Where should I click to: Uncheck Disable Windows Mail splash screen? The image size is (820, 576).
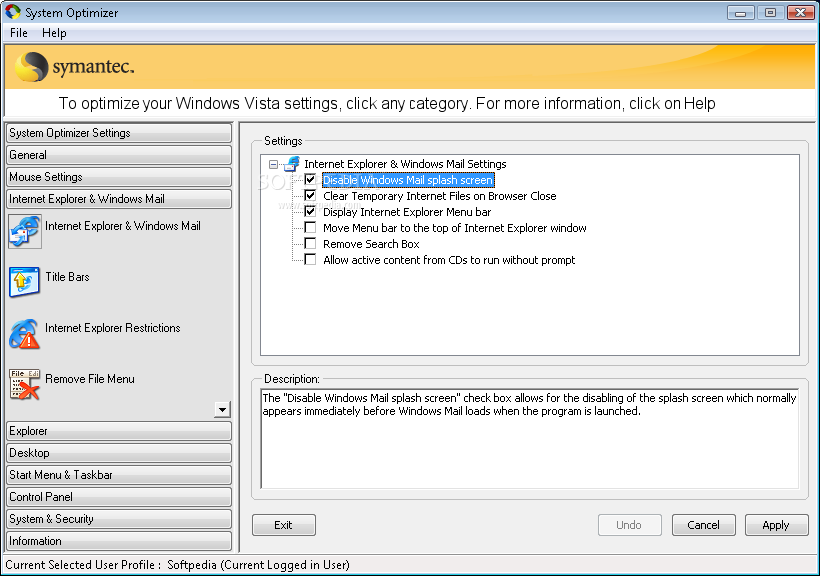310,180
